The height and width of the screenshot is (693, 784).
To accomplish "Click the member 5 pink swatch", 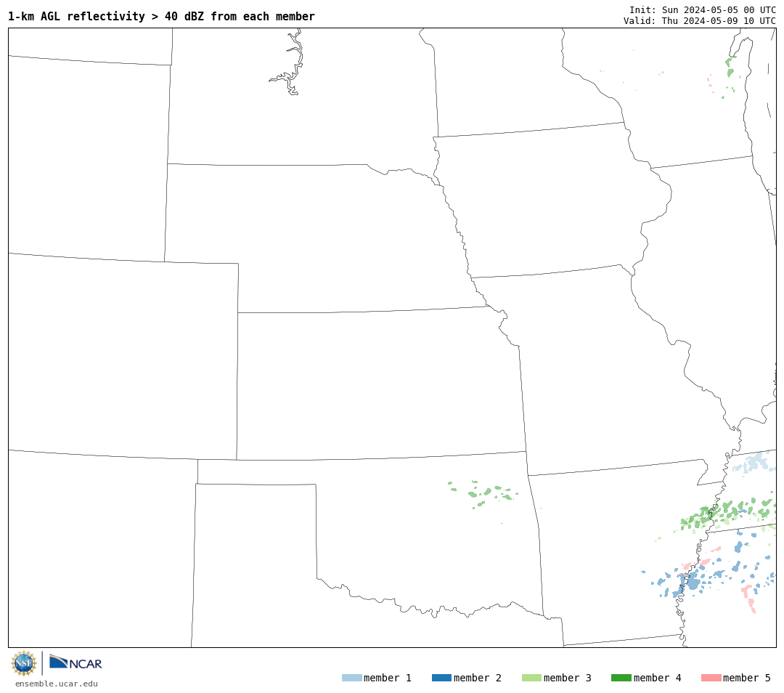I will click(x=711, y=678).
